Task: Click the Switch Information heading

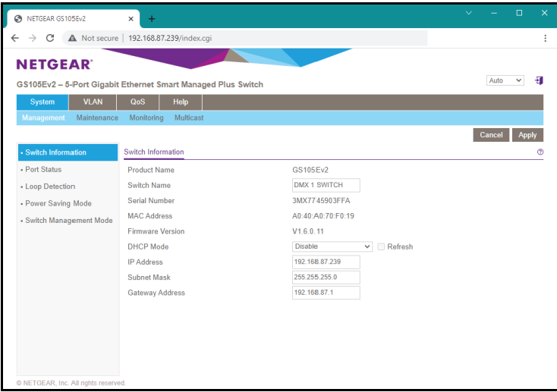Action: point(154,152)
